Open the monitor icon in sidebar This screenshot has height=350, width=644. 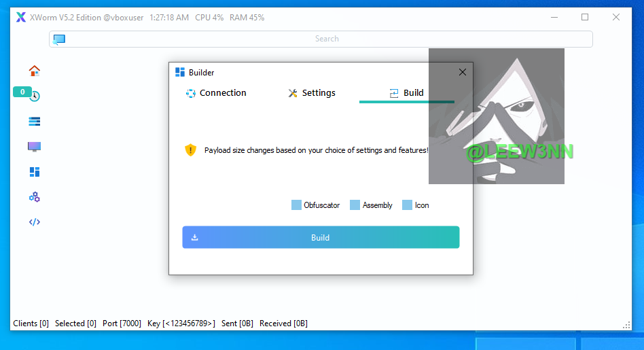pyautogui.click(x=35, y=147)
